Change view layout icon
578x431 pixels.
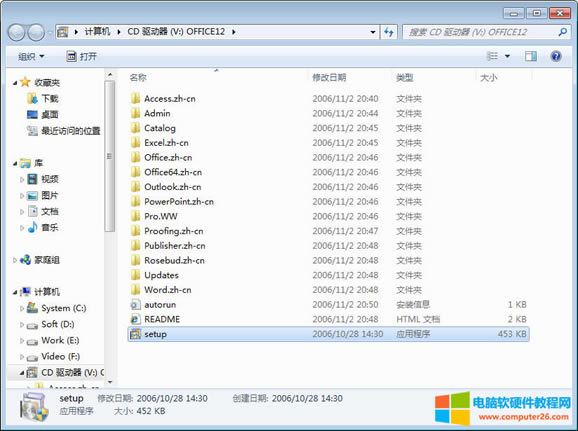tap(492, 56)
